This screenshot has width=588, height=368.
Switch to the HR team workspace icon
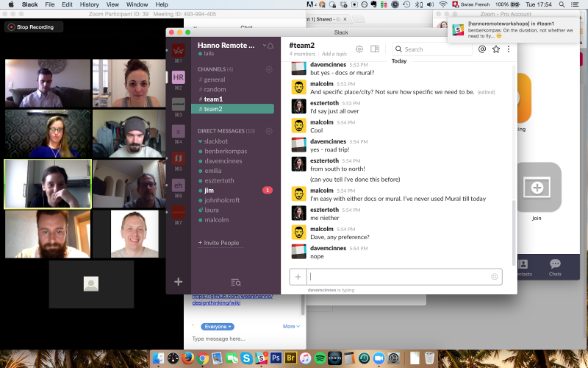pos(178,77)
